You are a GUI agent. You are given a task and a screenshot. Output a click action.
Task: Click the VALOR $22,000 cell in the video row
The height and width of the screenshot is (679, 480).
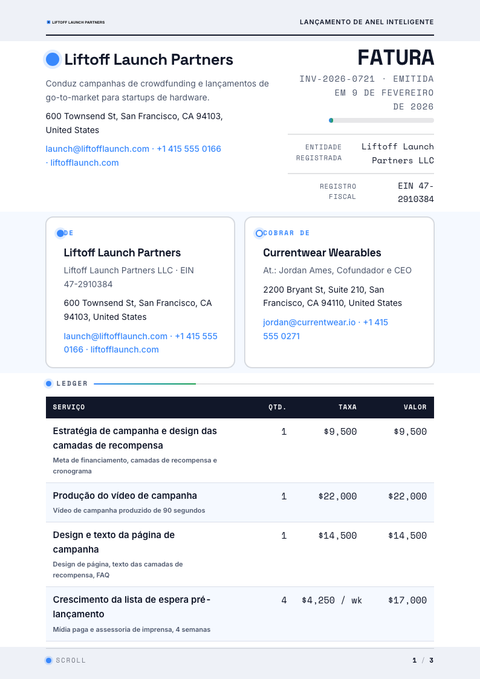point(407,496)
